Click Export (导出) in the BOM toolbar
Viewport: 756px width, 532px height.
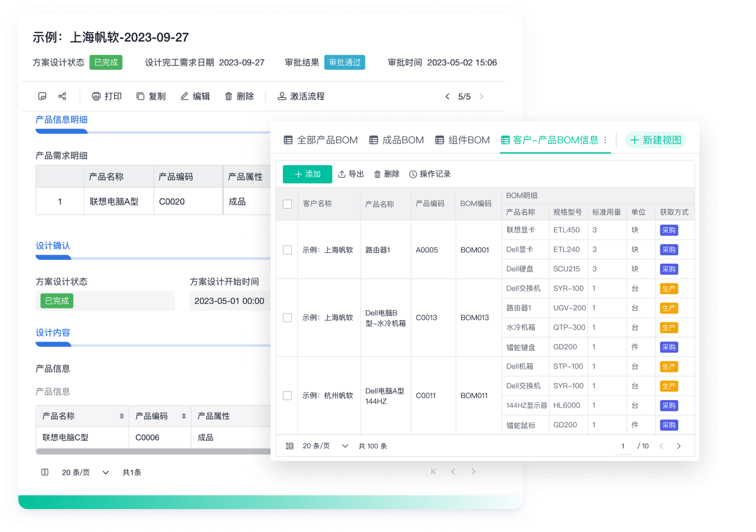(x=351, y=174)
